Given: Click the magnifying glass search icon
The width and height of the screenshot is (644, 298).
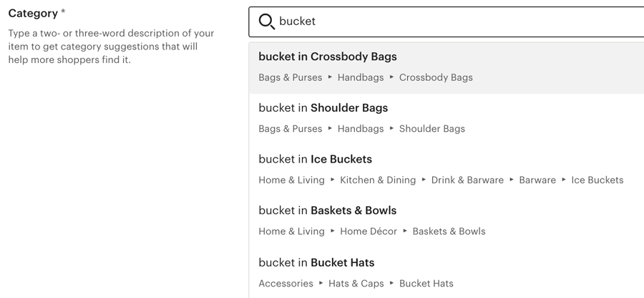Looking at the screenshot, I should 267,21.
